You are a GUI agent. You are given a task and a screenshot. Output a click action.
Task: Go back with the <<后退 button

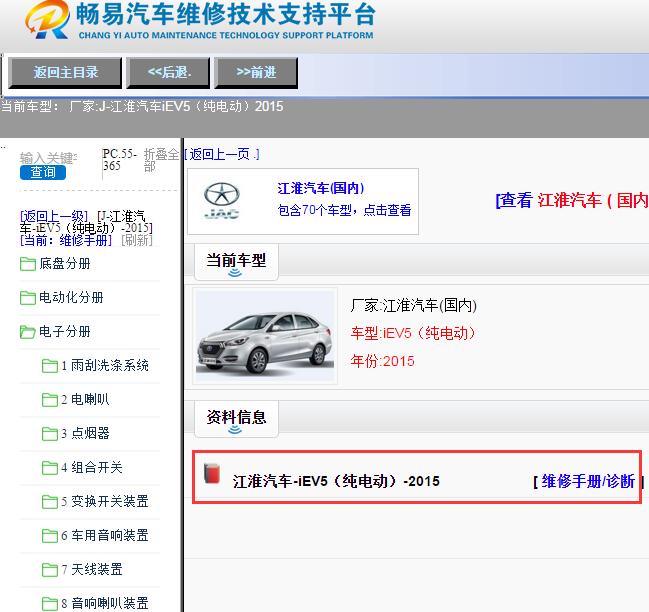point(168,72)
